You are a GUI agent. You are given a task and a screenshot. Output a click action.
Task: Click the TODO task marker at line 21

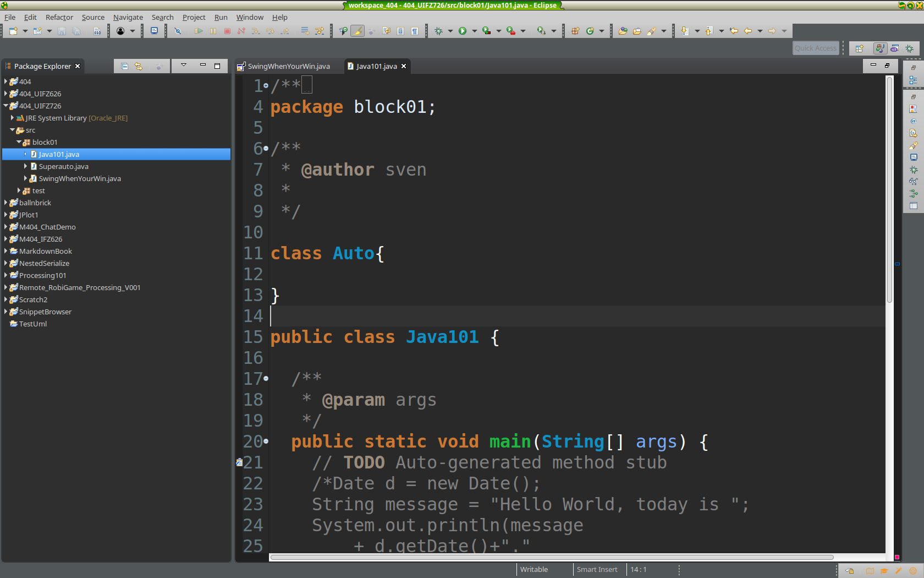pyautogui.click(x=239, y=462)
